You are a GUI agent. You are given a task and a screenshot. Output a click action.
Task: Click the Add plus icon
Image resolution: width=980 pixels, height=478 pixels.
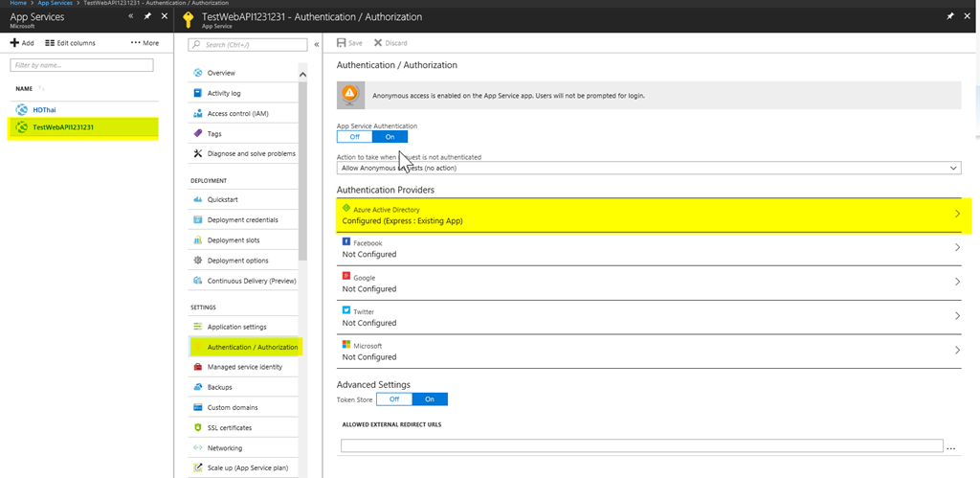(x=14, y=43)
